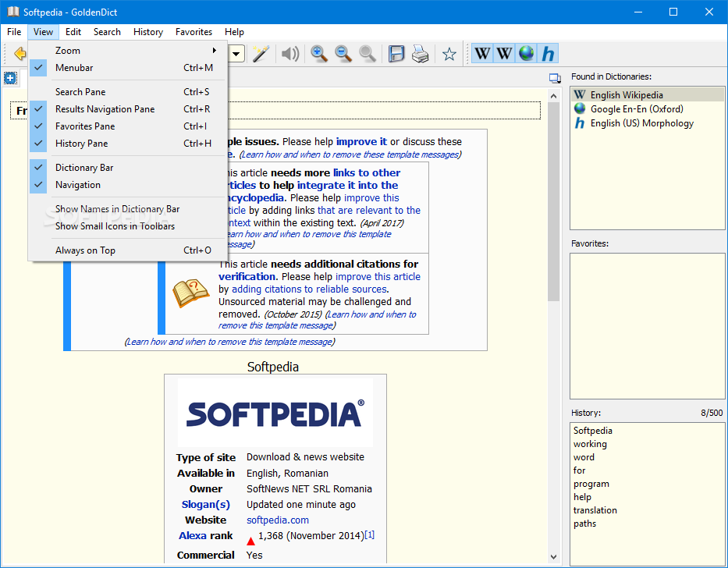
Task: Click the article vertical scrollbar thumb
Action: [x=553, y=201]
